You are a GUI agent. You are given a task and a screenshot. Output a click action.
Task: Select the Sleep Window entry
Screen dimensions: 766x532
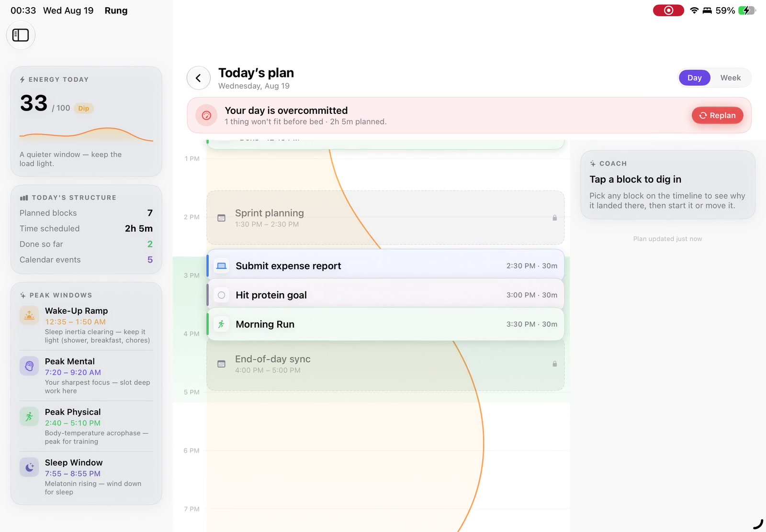pyautogui.click(x=86, y=477)
